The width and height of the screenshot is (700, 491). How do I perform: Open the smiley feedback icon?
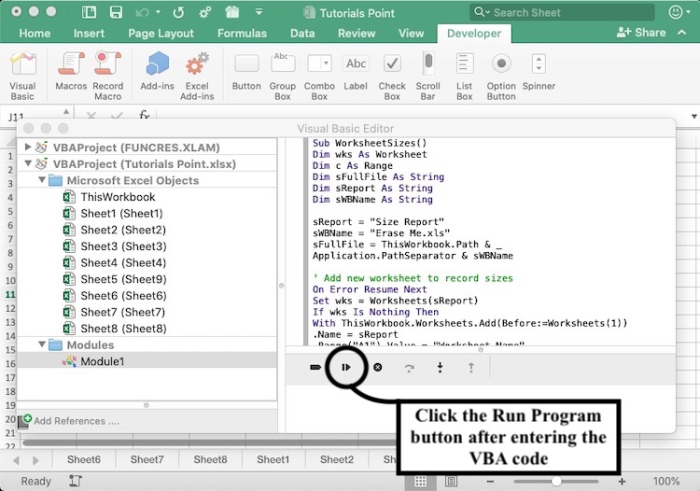point(676,12)
